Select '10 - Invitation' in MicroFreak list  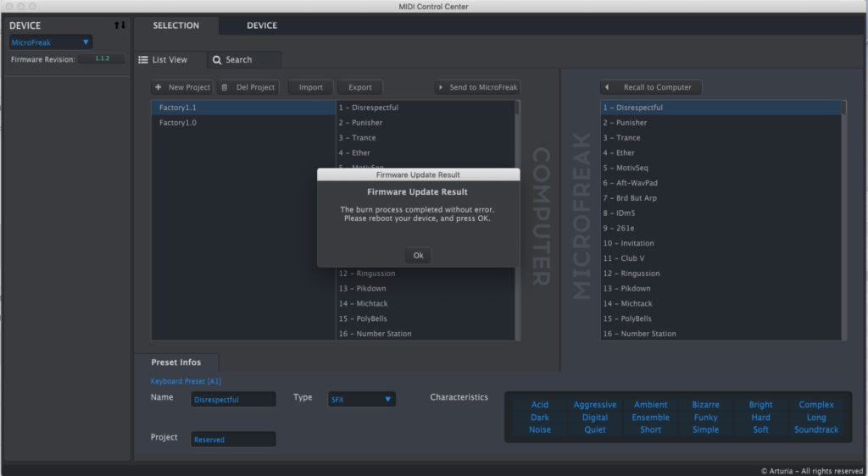(721, 243)
